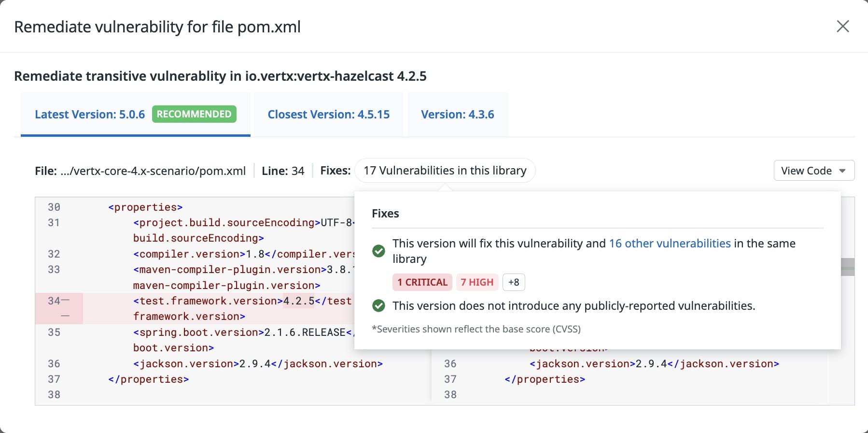The width and height of the screenshot is (868, 433).
Task: Click jackson.version line 36 in left pane
Action: [x=258, y=364]
